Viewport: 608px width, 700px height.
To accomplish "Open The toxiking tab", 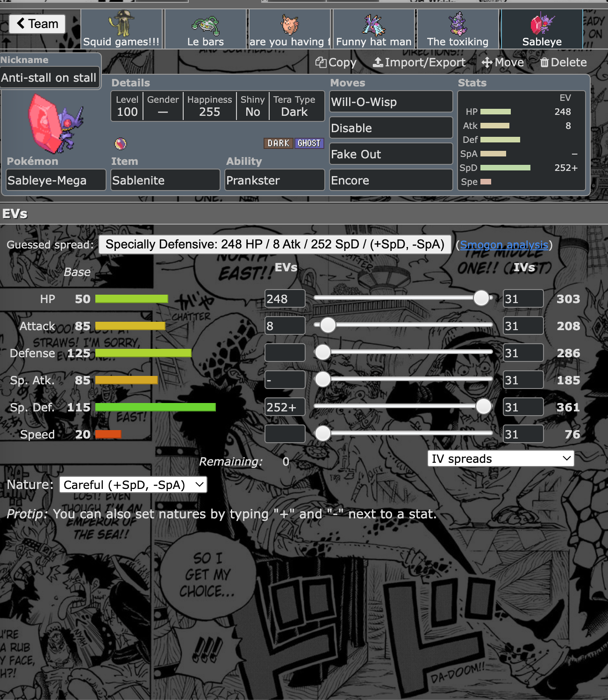I will (458, 29).
